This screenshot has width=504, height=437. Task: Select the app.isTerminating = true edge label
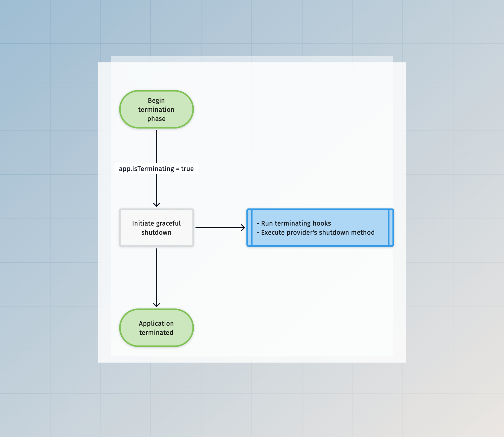(156, 169)
